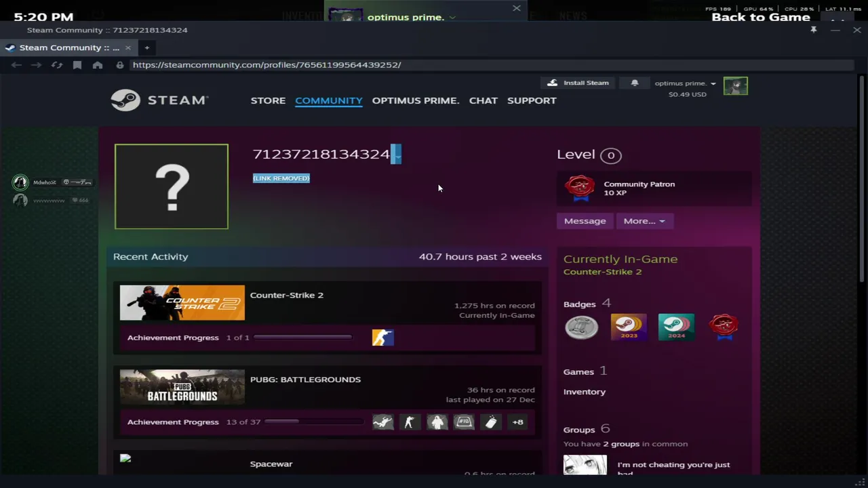The image size is (868, 488).
Task: Click the profile question-mark avatar
Action: (172, 186)
